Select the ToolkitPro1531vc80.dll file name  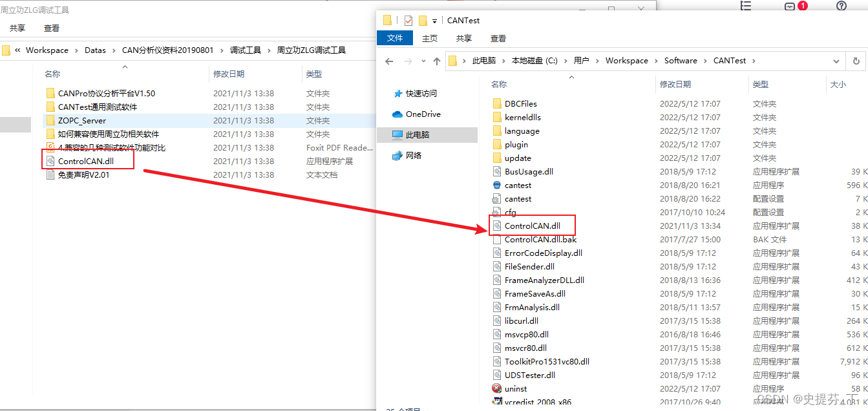(547, 361)
